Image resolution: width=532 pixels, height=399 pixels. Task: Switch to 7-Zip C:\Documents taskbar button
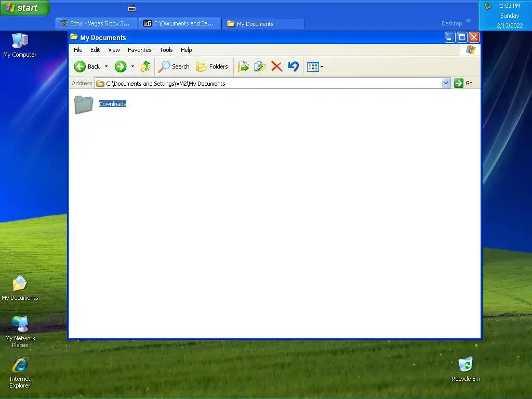click(180, 23)
